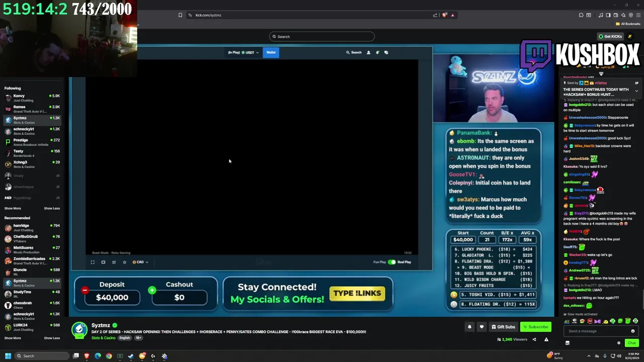The image size is (644, 362).
Task: Click the Gift Subs button
Action: [503, 327]
